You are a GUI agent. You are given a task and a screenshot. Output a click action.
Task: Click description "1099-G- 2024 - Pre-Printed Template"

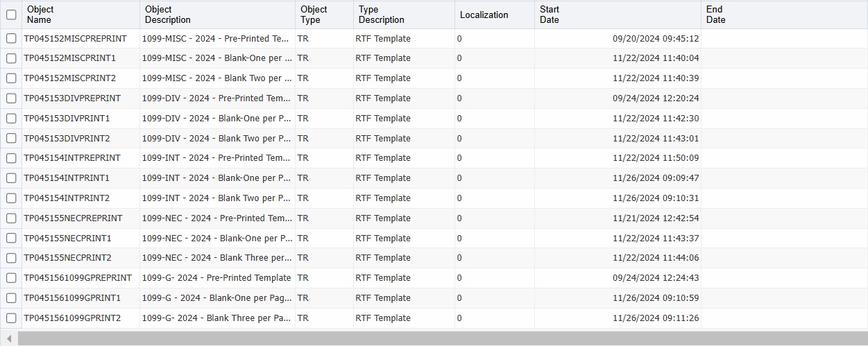click(216, 278)
